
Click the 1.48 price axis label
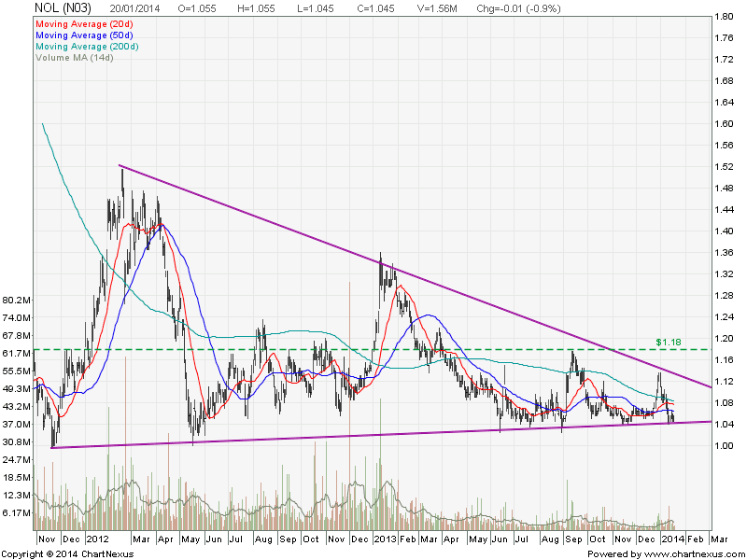pos(725,189)
